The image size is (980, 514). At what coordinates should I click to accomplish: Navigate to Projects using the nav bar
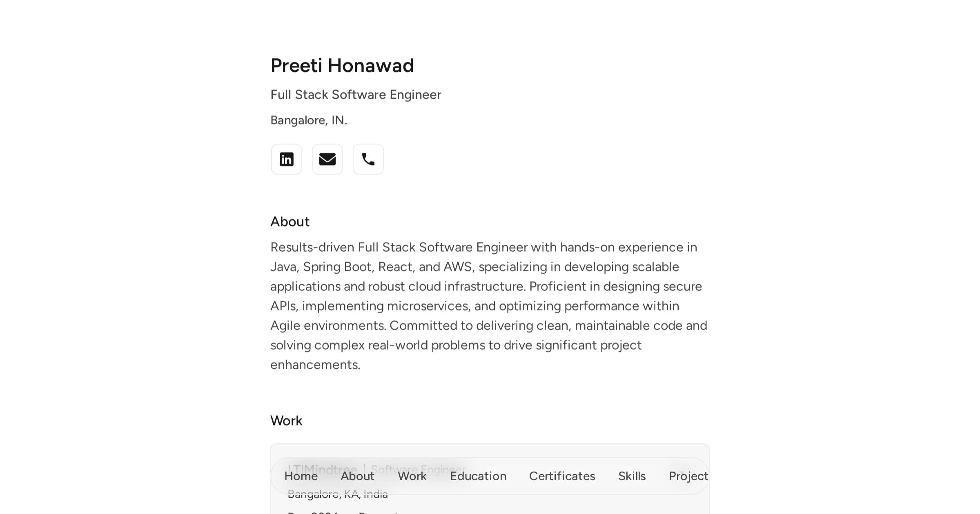[x=688, y=476]
